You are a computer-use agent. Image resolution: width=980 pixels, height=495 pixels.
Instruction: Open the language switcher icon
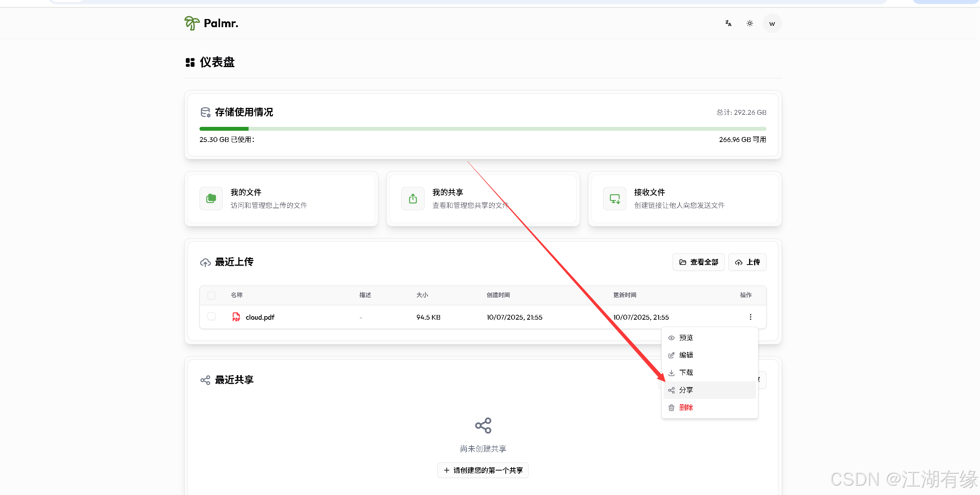728,23
